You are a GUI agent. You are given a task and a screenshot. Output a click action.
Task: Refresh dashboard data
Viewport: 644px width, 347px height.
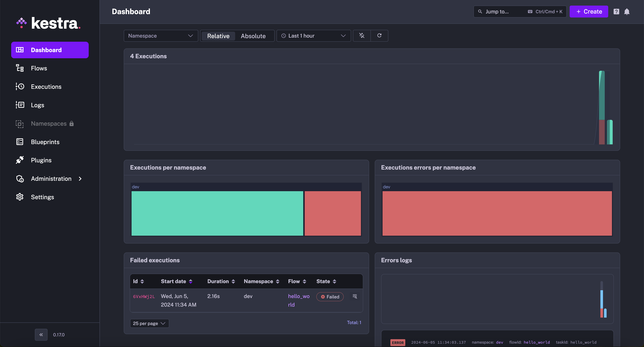[379, 36]
